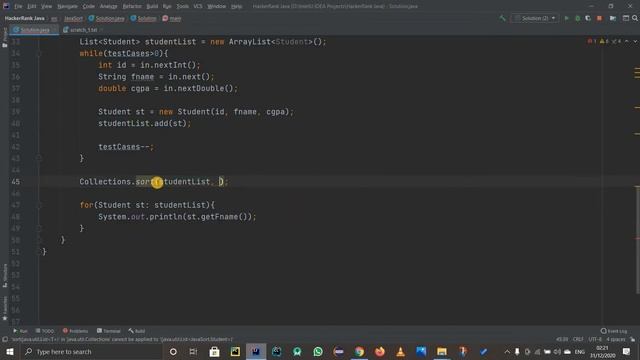Open File Explorer from the taskbar
The height and width of the screenshot is (360, 640).
point(442,351)
